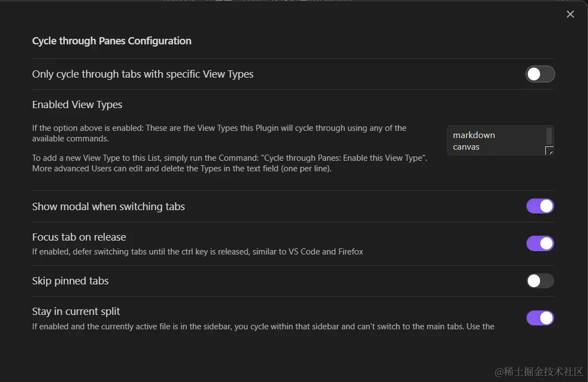Click the 'Only cycle through tabs' setting label

[143, 74]
